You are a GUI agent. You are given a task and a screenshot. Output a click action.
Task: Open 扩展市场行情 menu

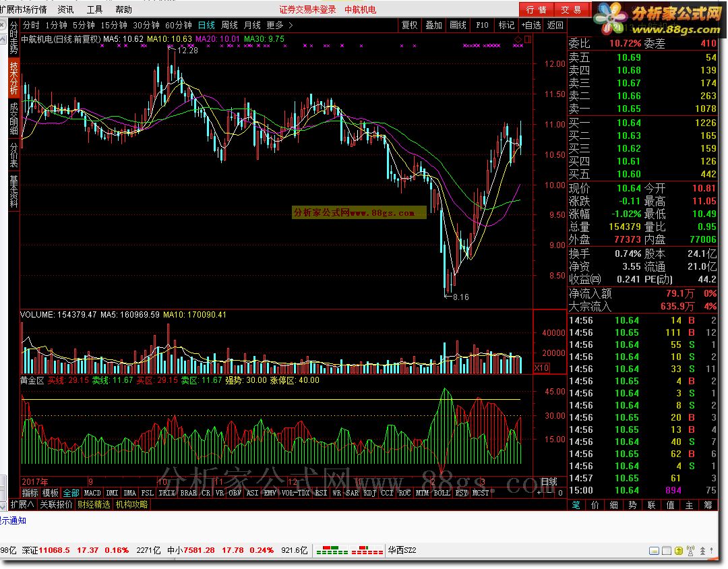pyautogui.click(x=23, y=9)
